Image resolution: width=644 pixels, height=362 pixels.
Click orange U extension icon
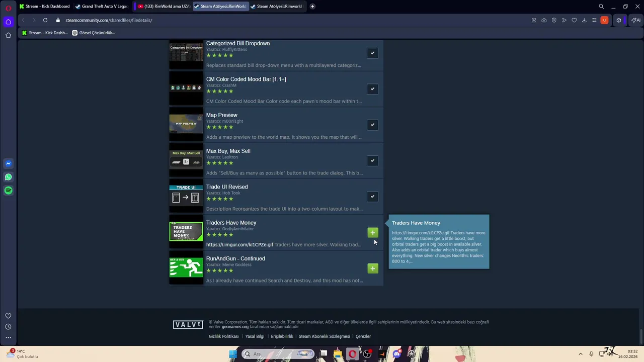click(604, 20)
